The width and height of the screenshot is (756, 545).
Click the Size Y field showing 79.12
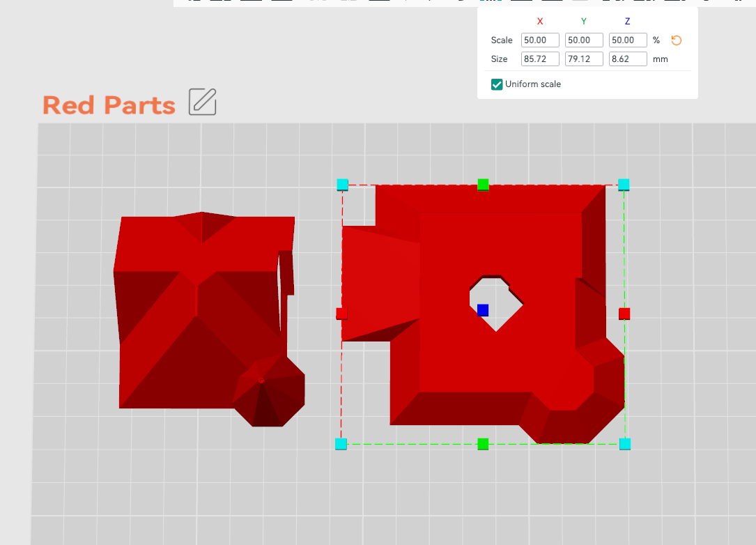coord(584,59)
